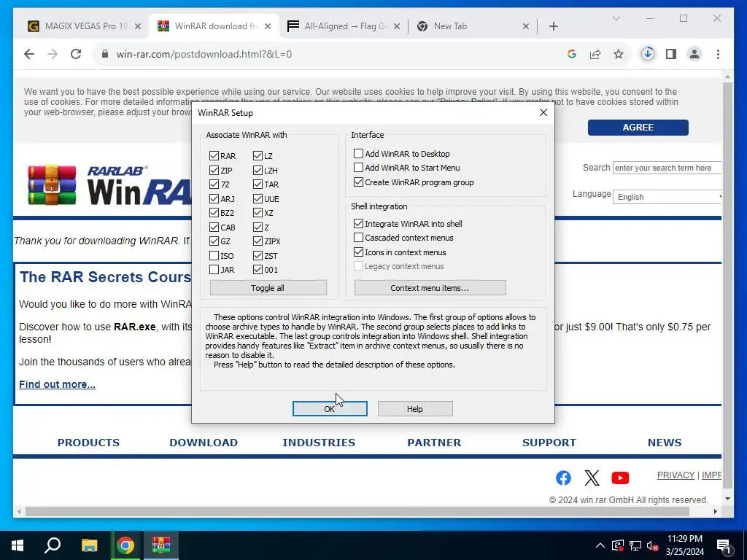
Task: Open the Chrome profile icon
Action: coord(694,54)
